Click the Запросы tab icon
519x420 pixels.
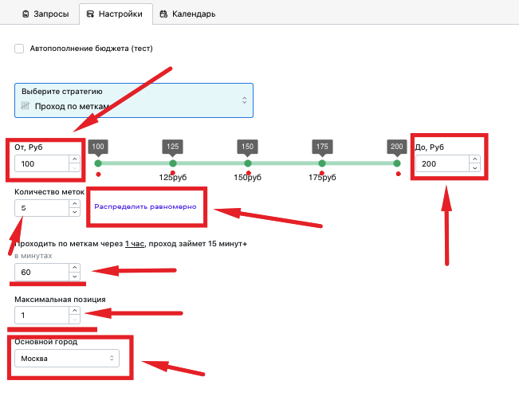(x=26, y=14)
